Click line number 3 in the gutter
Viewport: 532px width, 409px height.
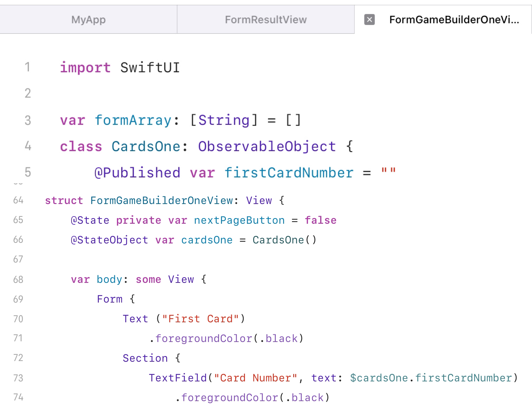coord(28,120)
